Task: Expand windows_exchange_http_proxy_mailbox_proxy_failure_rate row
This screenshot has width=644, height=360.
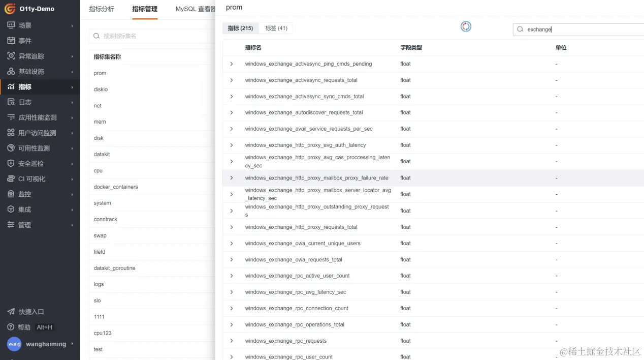Action: (232, 178)
